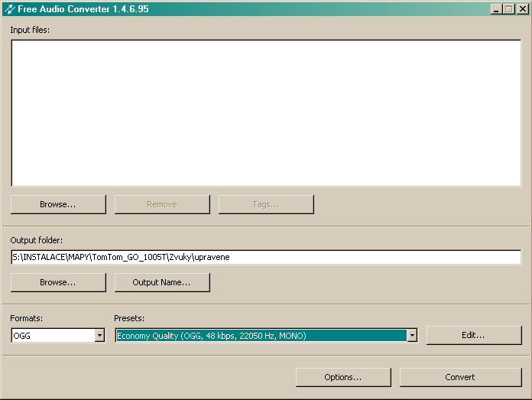Screen dimensions: 532x400
Task: Start conversion with the Convert button
Action: [460, 377]
